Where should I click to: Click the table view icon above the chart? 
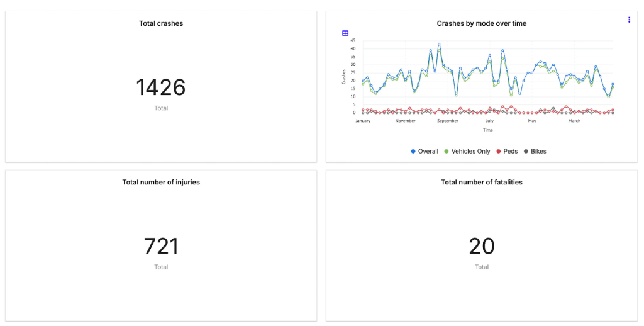click(x=345, y=33)
